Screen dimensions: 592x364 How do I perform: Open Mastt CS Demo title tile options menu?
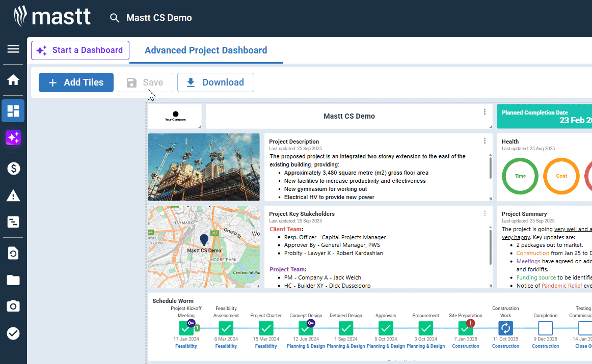coord(485,112)
